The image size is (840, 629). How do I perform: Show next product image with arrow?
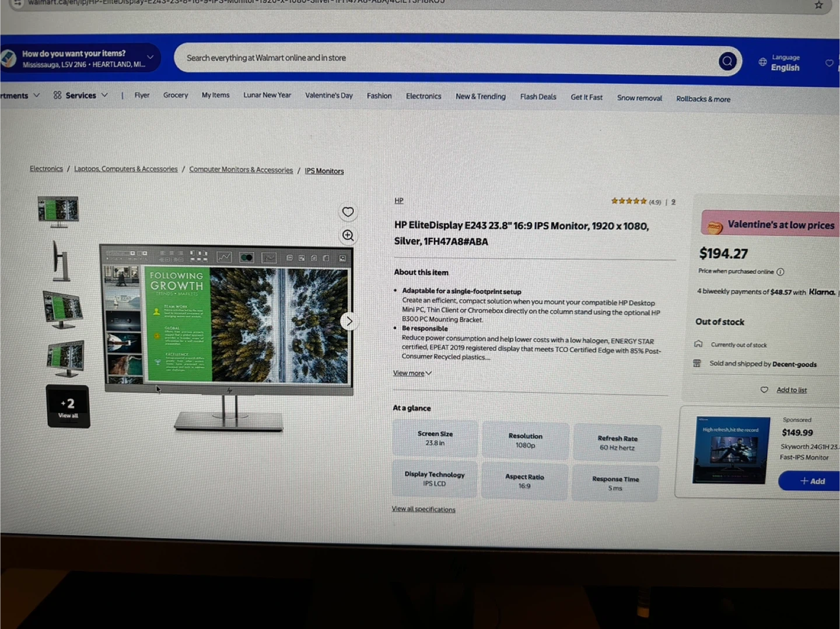click(x=349, y=321)
